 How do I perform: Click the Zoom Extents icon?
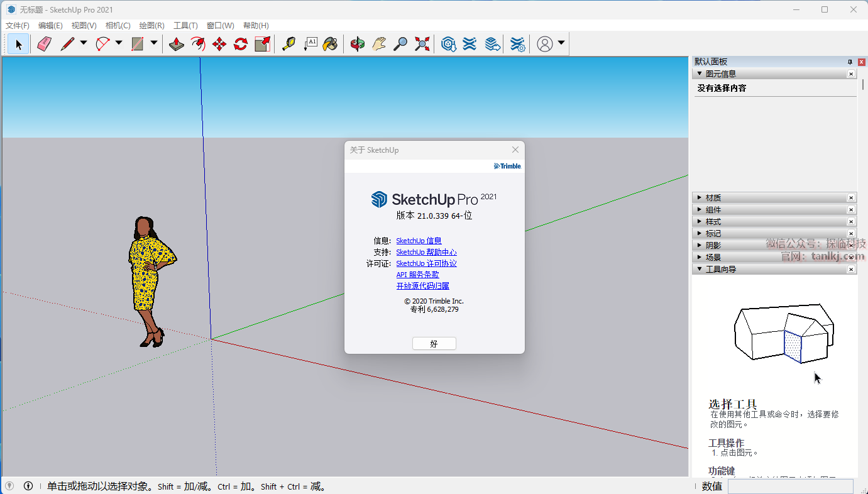pyautogui.click(x=422, y=44)
